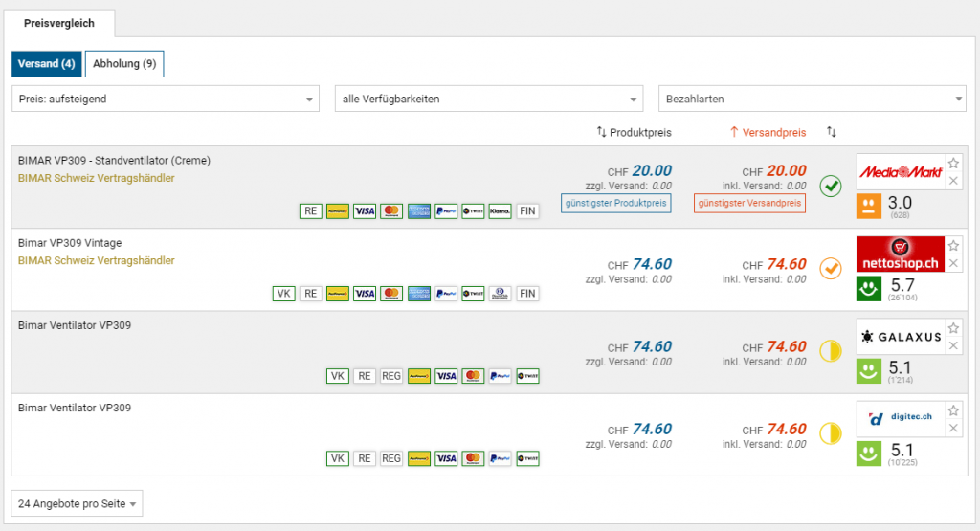Viewport: 980px width, 531px height.
Task: Switch to the Abholung (9) tab
Action: tap(124, 64)
